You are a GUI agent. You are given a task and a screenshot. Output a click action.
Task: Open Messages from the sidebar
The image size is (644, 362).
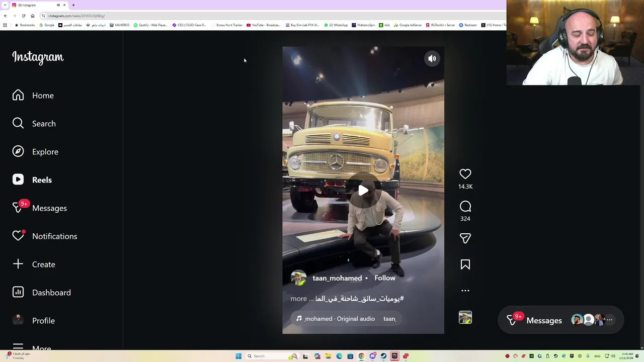[39, 208]
